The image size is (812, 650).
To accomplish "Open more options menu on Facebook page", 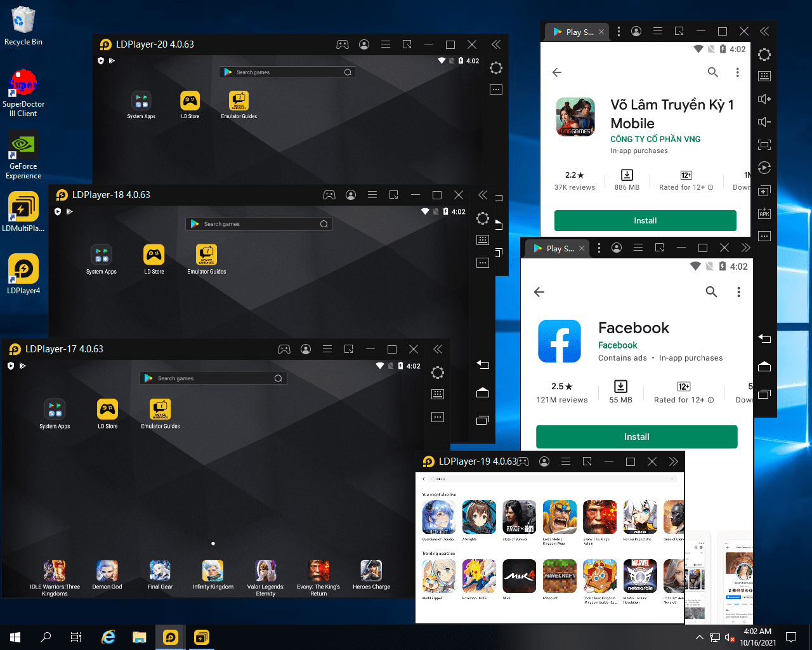I will [738, 292].
